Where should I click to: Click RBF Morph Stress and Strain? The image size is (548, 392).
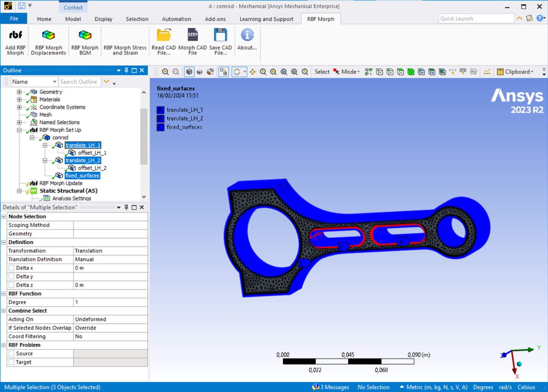tap(125, 50)
